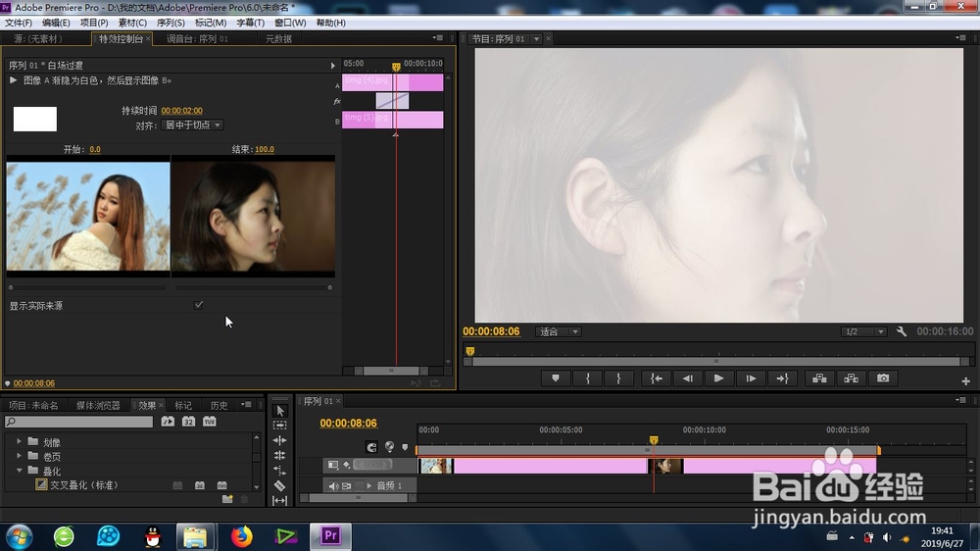Screen dimensions: 980x551
Task: Click end value 100.0
Action: point(265,149)
